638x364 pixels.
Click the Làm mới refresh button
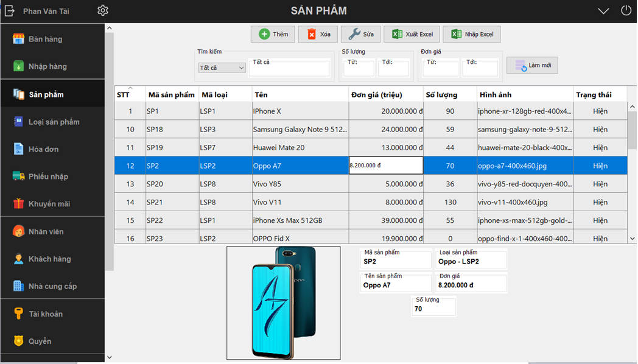pos(532,65)
